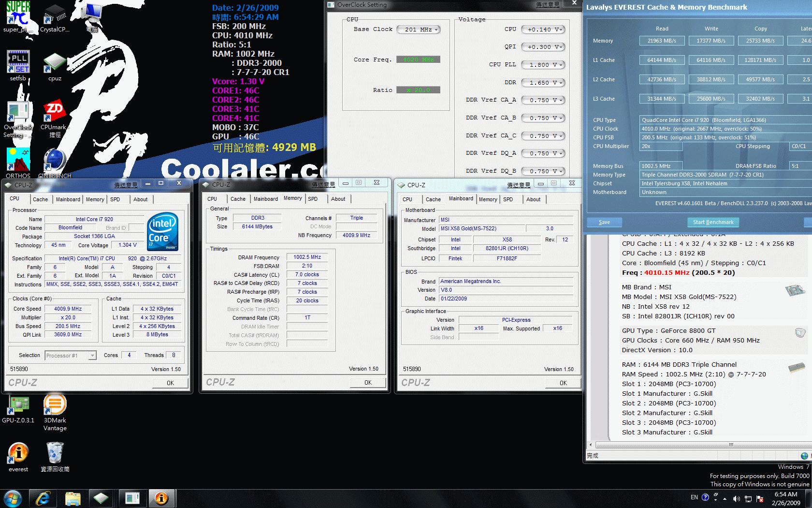The height and width of the screenshot is (508, 812).
Task: Select CPU-Z taskbar button
Action: click(101, 498)
